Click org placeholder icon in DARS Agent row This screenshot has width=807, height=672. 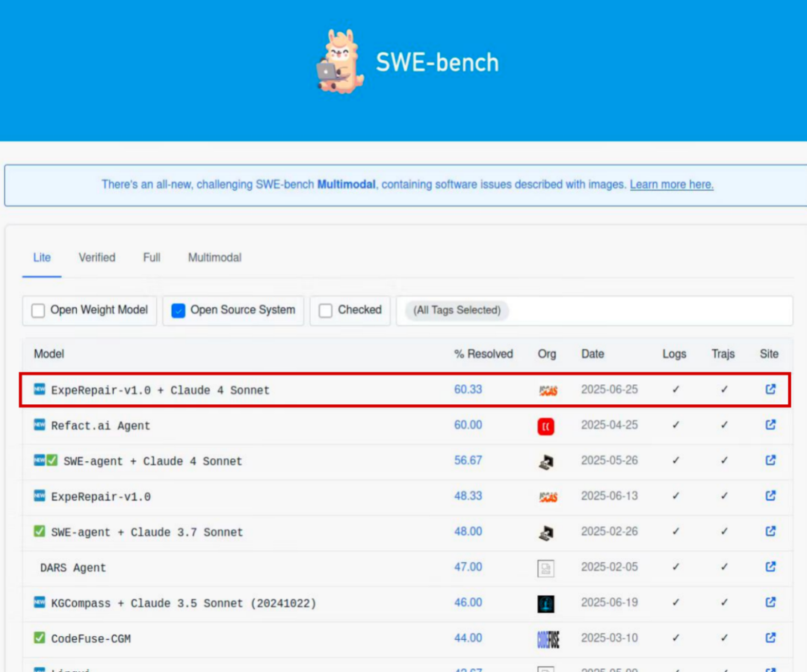pyautogui.click(x=545, y=569)
